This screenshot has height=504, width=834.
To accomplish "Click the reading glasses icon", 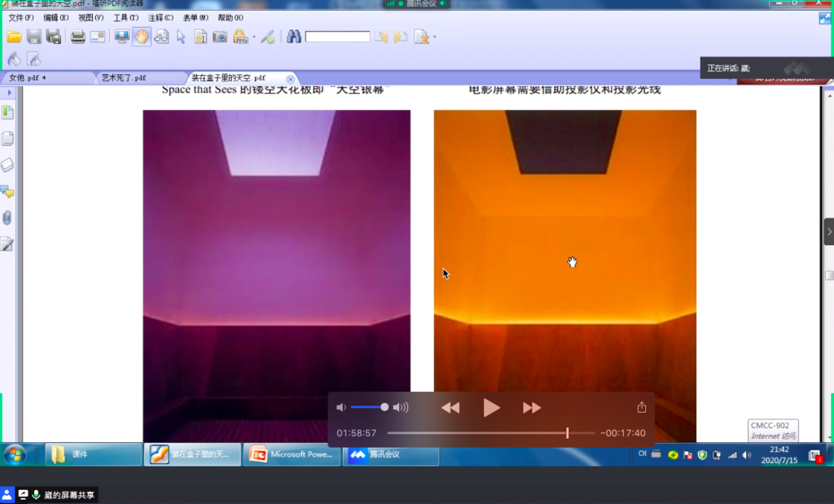I will (x=162, y=37).
